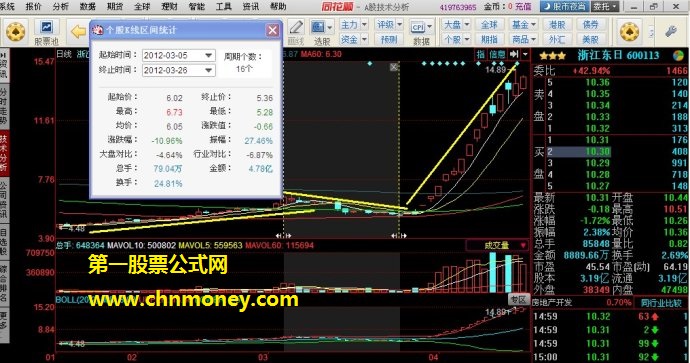690x363 pixels.
Task: Dismiss the shaded interval via its X marker
Action: (x=394, y=67)
